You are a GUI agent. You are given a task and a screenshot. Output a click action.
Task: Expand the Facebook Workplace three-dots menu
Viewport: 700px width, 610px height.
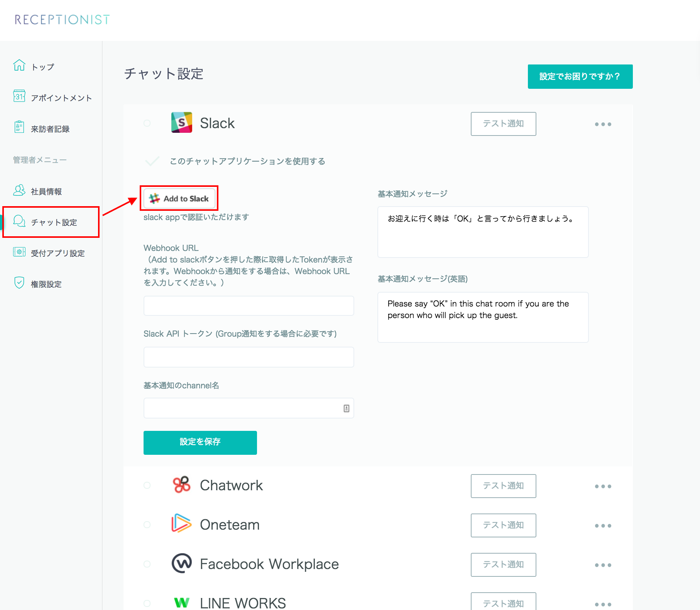coord(603,565)
